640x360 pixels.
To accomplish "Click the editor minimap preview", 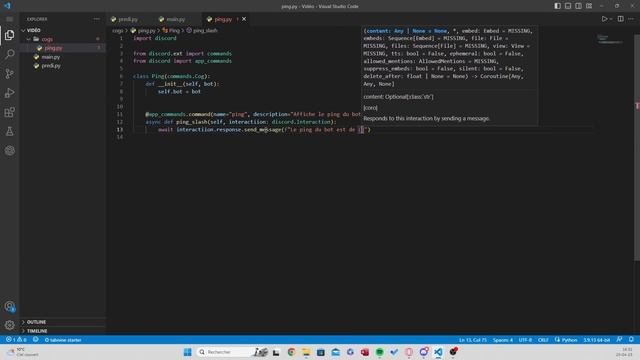I will tap(610, 39).
